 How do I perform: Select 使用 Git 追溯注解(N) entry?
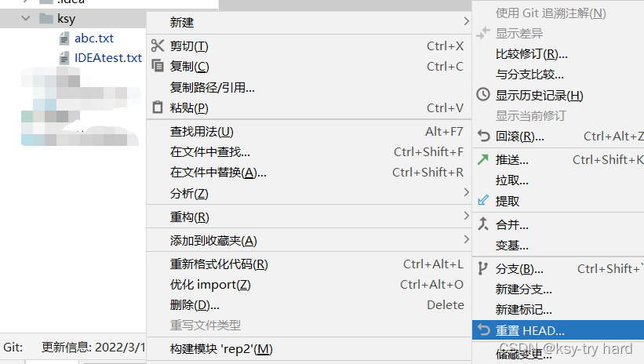pos(558,13)
